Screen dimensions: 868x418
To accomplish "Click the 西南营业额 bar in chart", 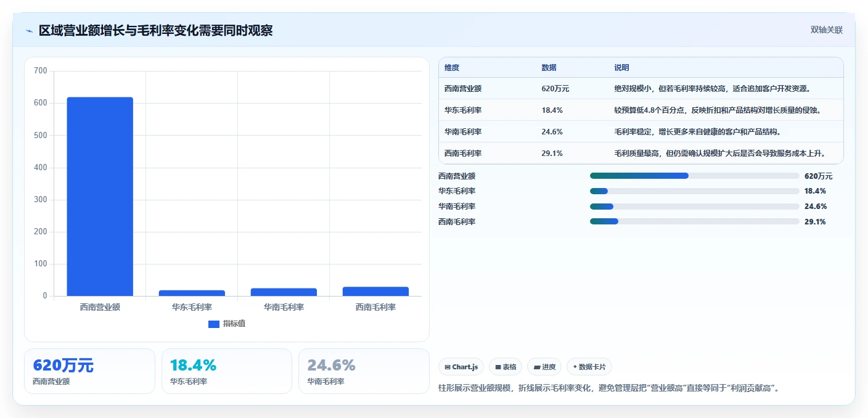I will tap(100, 197).
